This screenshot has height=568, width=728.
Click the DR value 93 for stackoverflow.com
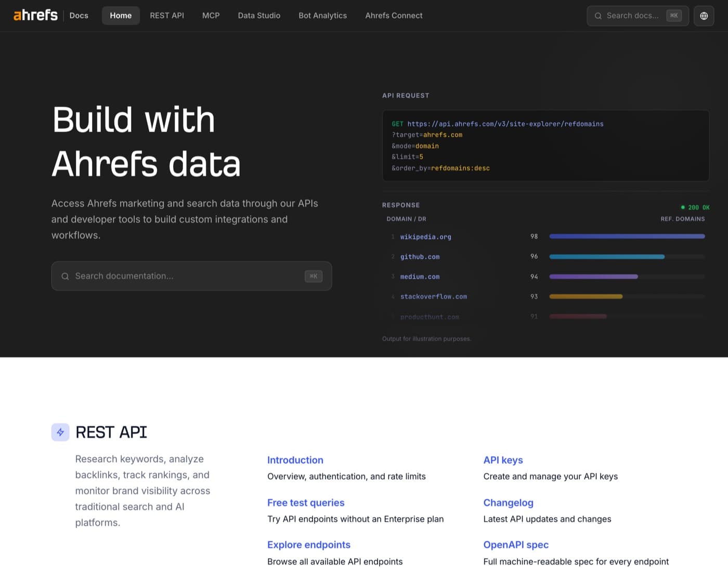tap(534, 297)
